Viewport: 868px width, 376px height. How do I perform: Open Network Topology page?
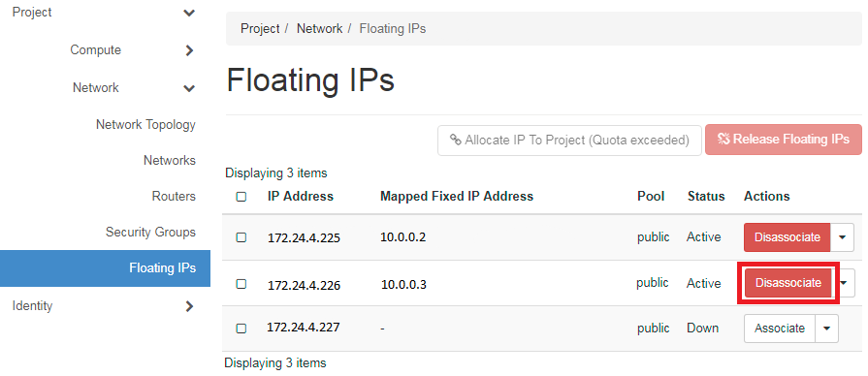145,125
